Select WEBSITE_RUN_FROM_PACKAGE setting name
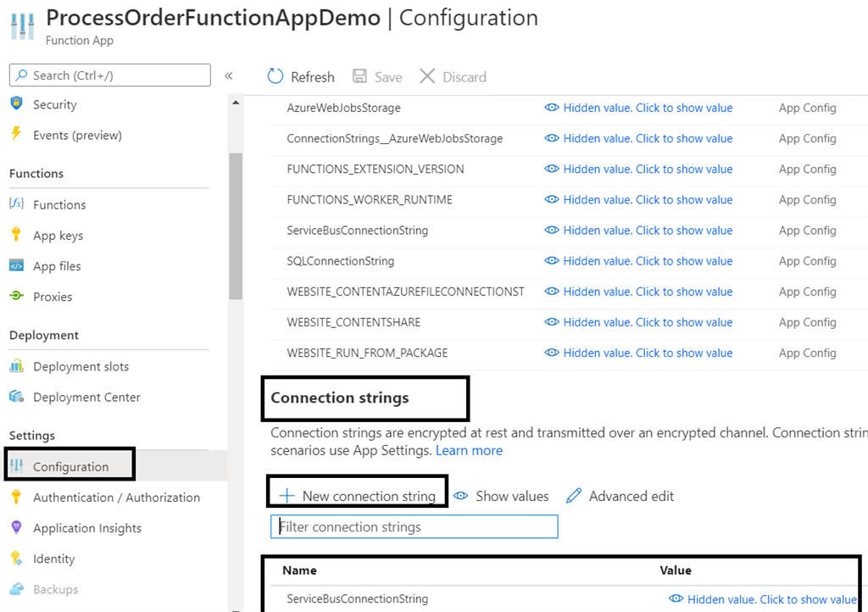Image resolution: width=868 pixels, height=612 pixels. pos(367,353)
